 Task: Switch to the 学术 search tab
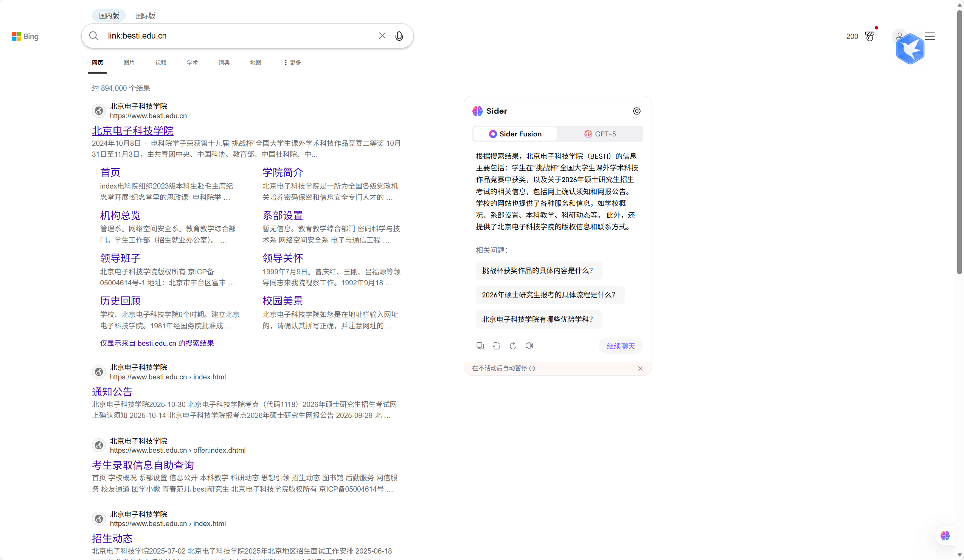(x=192, y=62)
